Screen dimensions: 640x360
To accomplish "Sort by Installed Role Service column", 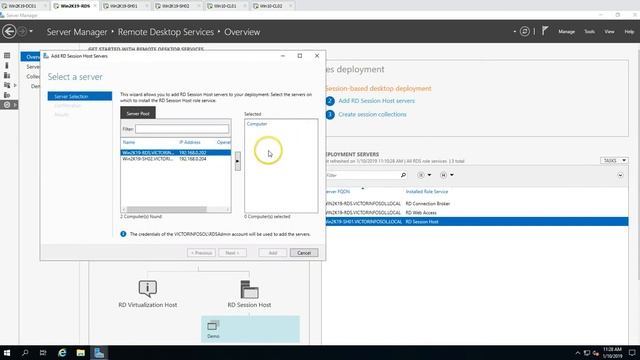I will (x=427, y=191).
